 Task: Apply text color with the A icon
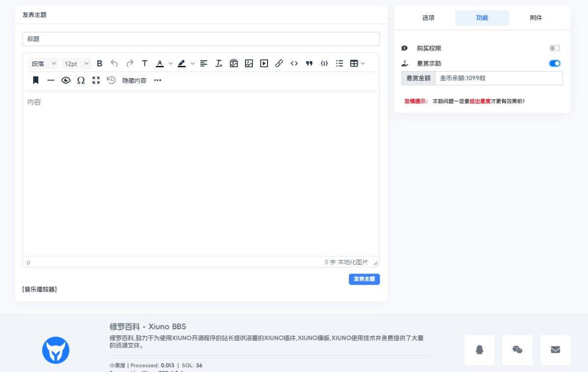[x=160, y=63]
